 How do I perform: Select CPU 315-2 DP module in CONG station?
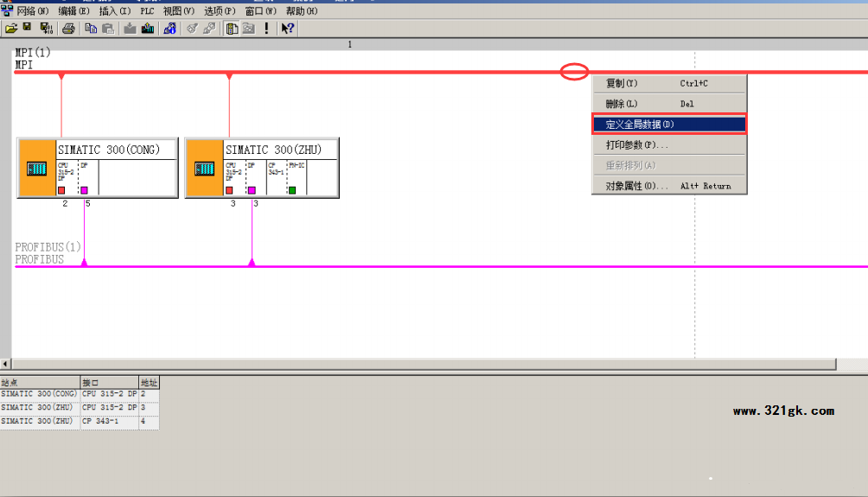point(67,177)
